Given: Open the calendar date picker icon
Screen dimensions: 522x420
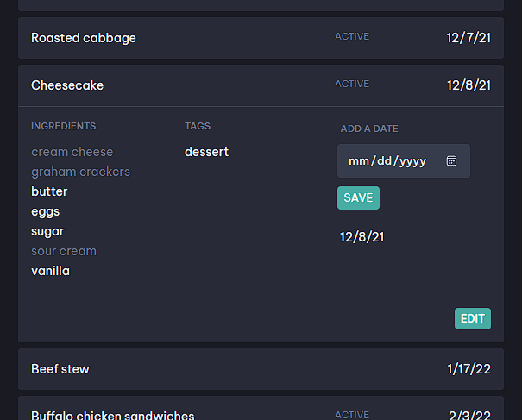Looking at the screenshot, I should [x=451, y=160].
